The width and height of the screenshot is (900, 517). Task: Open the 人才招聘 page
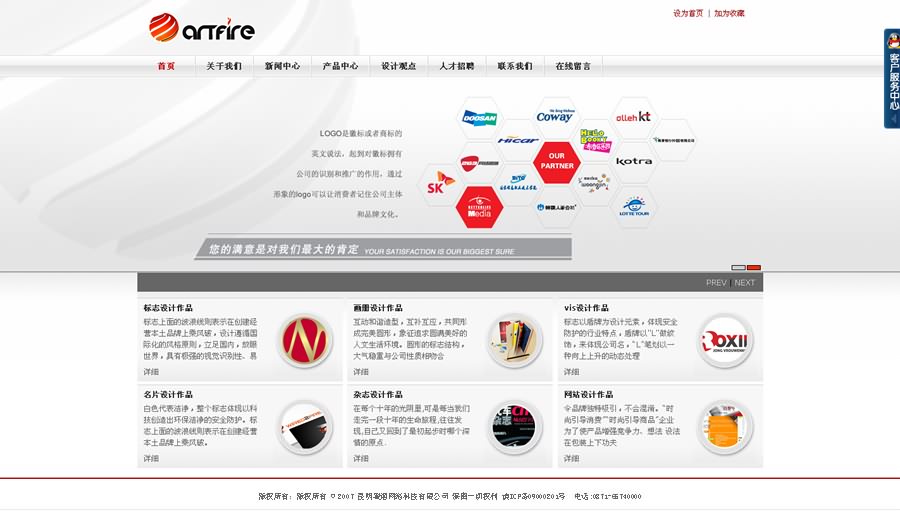[x=457, y=66]
